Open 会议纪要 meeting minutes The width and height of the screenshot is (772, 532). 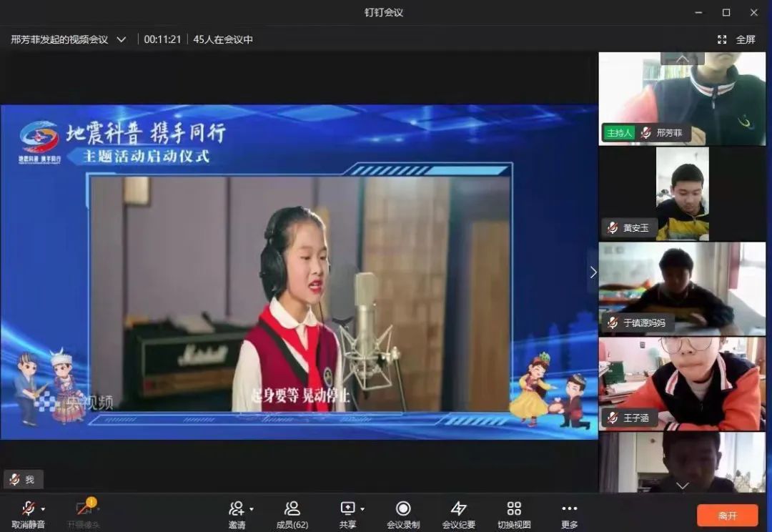pyautogui.click(x=458, y=515)
